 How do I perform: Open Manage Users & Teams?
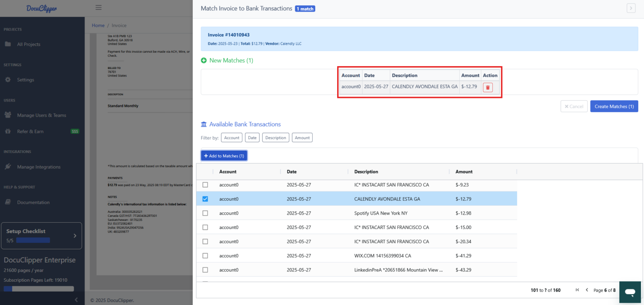pos(42,115)
